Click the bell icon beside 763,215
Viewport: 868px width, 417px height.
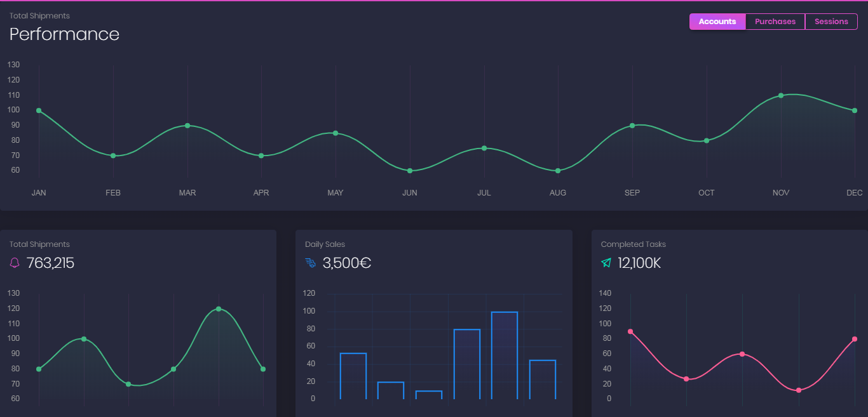pos(15,263)
